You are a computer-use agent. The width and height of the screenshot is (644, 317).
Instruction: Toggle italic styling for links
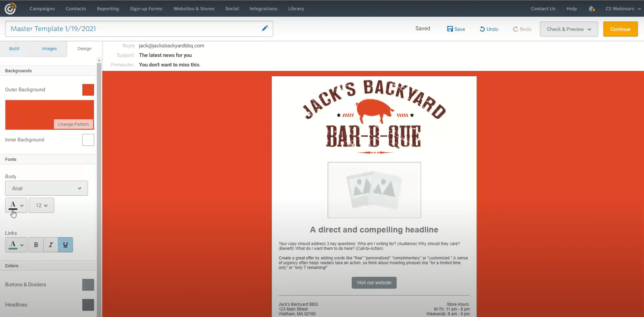51,245
